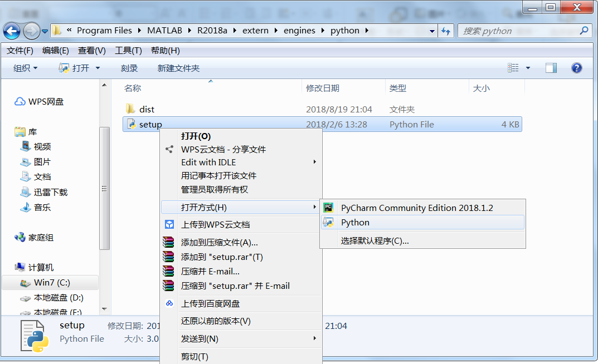
Task: Open the 查看(V) menu
Action: (91, 50)
